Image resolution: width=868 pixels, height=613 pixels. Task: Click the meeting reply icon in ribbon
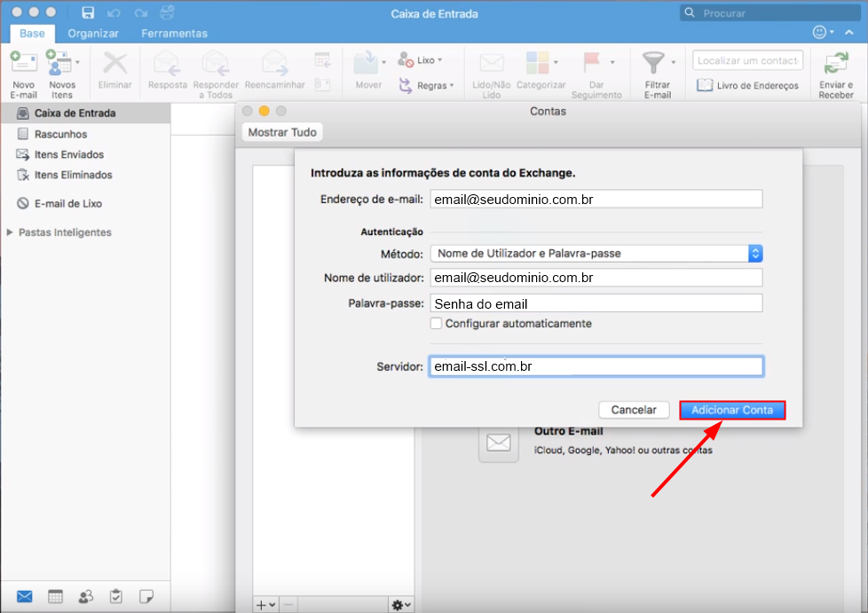(322, 59)
